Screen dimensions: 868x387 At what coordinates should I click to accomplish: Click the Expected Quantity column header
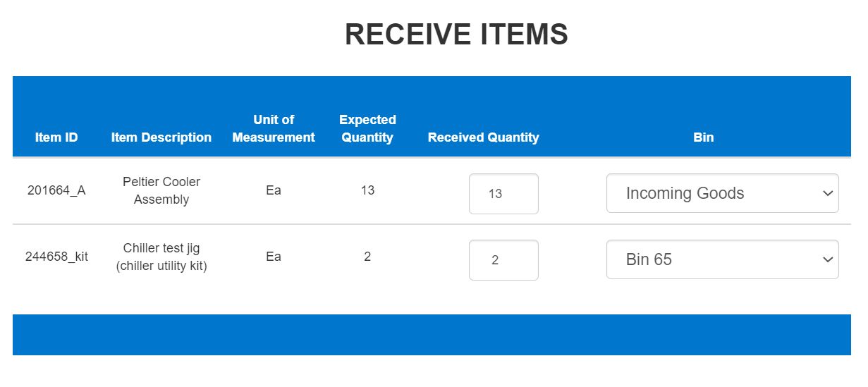coord(367,128)
